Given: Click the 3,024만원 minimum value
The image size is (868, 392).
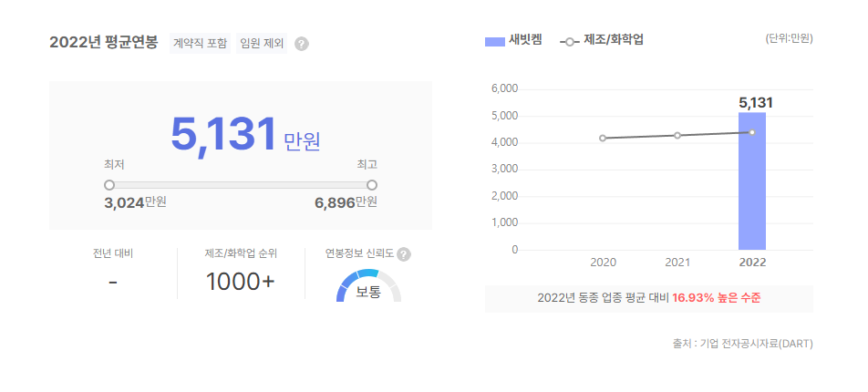Looking at the screenshot, I should tap(135, 202).
